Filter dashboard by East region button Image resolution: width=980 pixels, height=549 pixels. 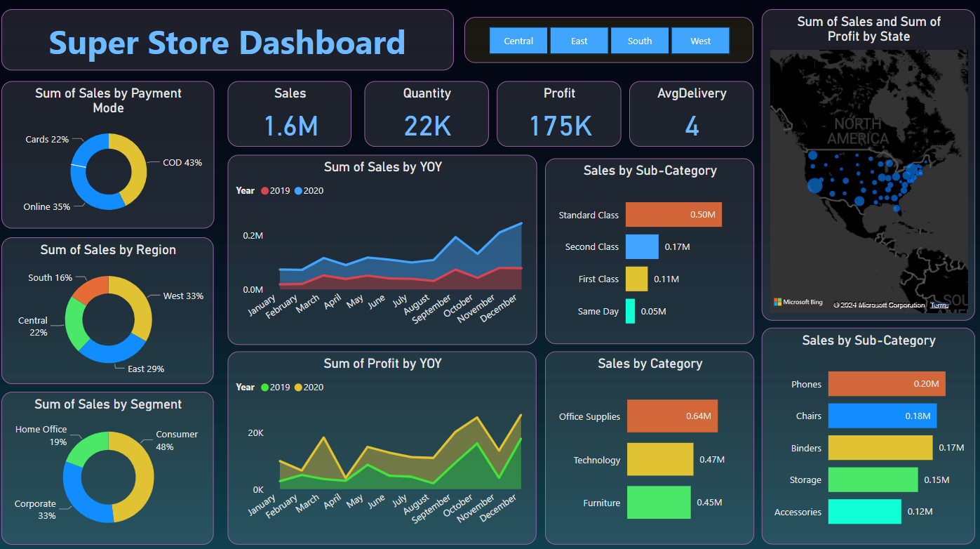[x=579, y=41]
